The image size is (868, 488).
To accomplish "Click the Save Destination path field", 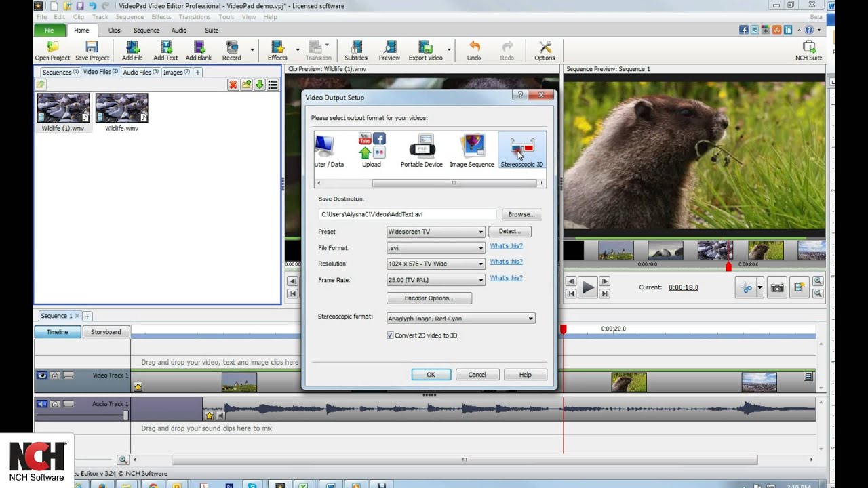I will (x=408, y=214).
